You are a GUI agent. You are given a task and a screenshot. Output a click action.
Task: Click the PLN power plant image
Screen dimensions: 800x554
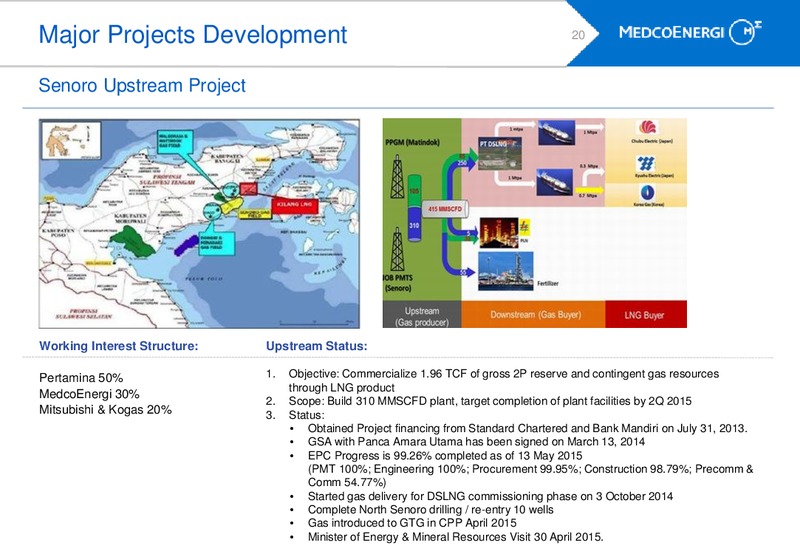tap(498, 233)
